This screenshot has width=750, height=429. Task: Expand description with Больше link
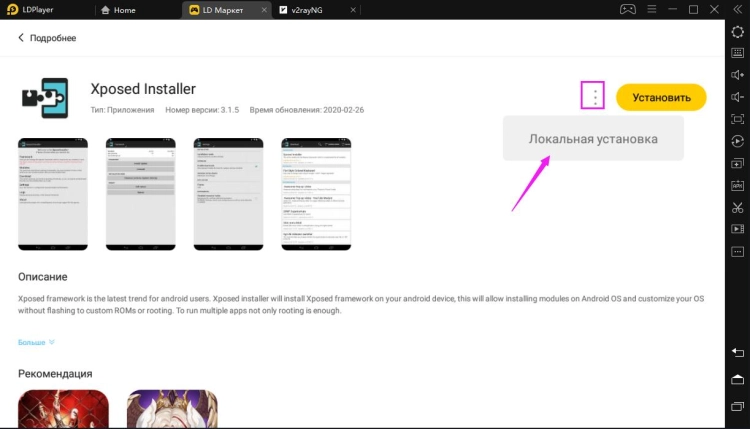36,342
